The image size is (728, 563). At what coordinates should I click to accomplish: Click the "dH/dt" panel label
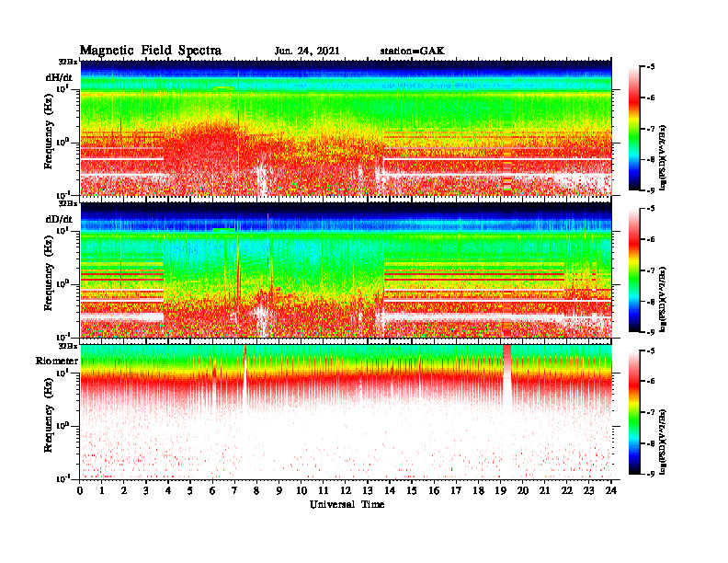pyautogui.click(x=59, y=77)
